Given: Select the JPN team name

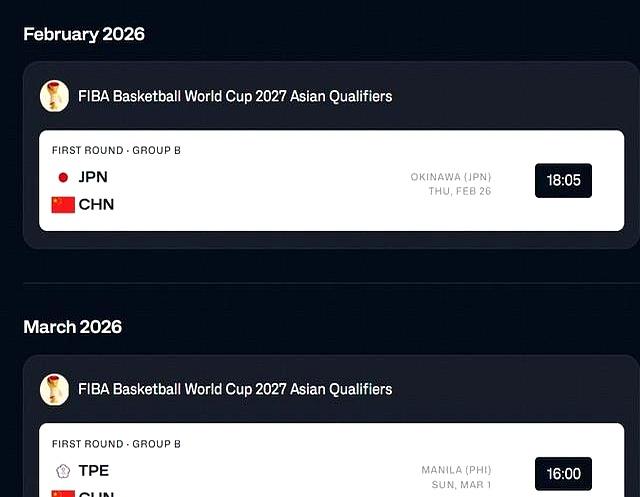Looking at the screenshot, I should click(93, 177).
